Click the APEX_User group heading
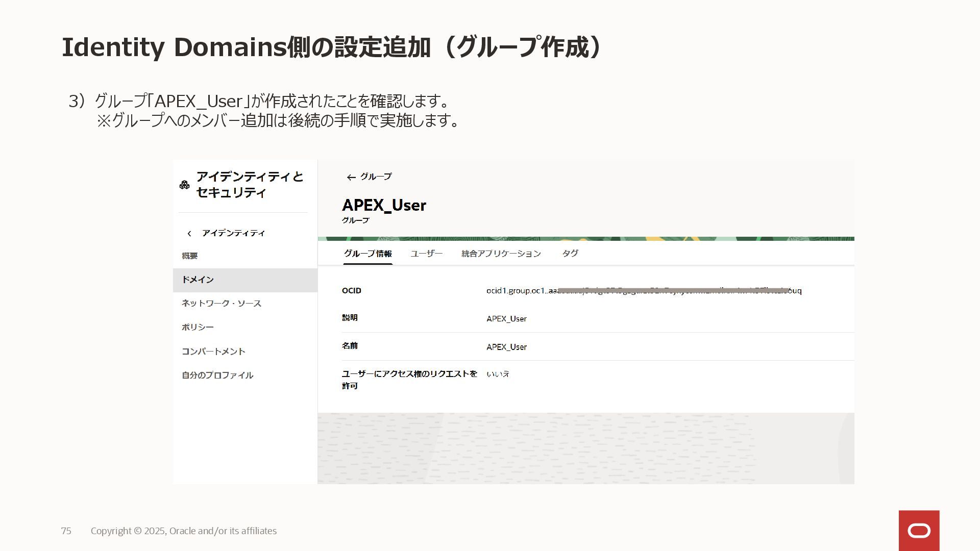The height and width of the screenshot is (551, 980). pos(384,205)
